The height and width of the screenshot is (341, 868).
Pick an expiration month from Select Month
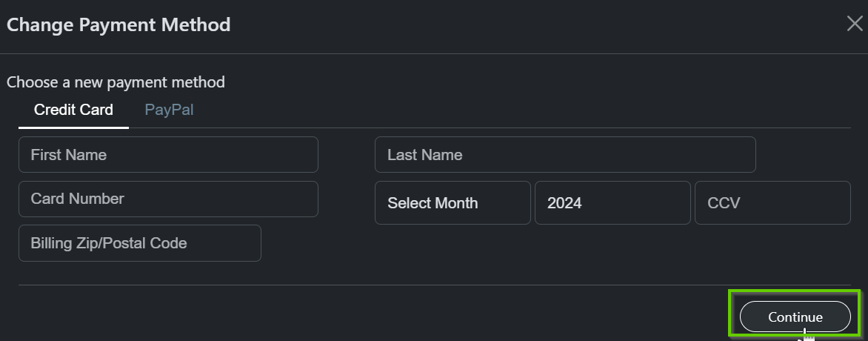pyautogui.click(x=453, y=203)
